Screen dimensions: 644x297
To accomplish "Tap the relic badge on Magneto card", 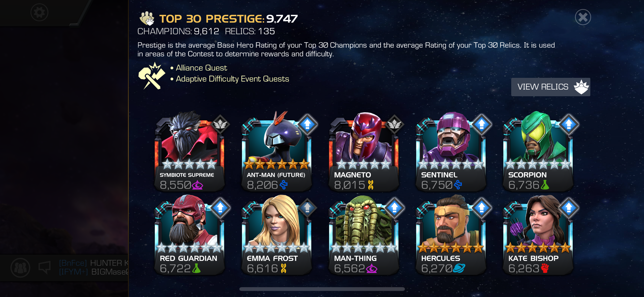I will (x=395, y=124).
